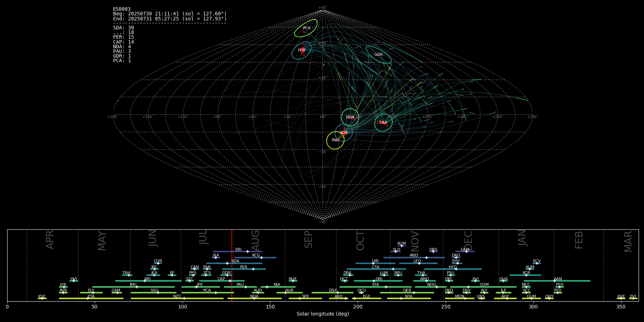This screenshot has width=644, height=322.
Task: Click the AUR shower bar in the timeline
Action: [289, 293]
